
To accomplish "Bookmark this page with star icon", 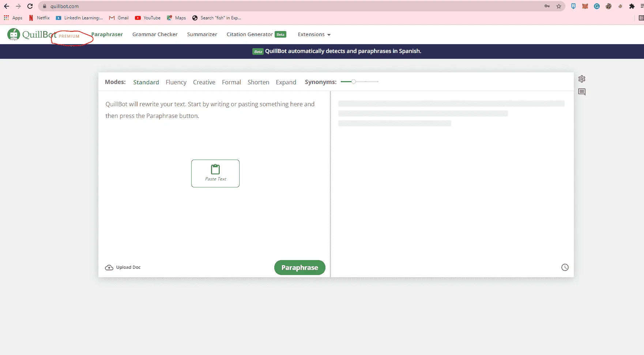I will point(559,6).
